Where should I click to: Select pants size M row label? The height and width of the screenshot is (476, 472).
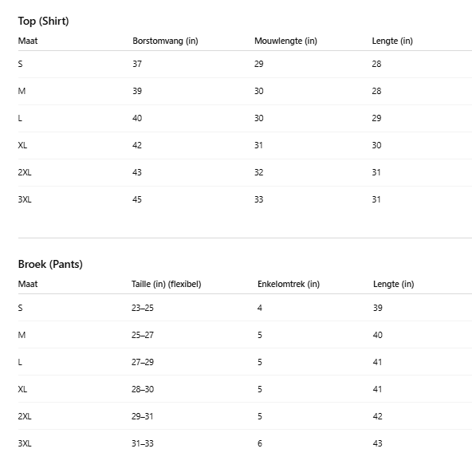point(22,335)
